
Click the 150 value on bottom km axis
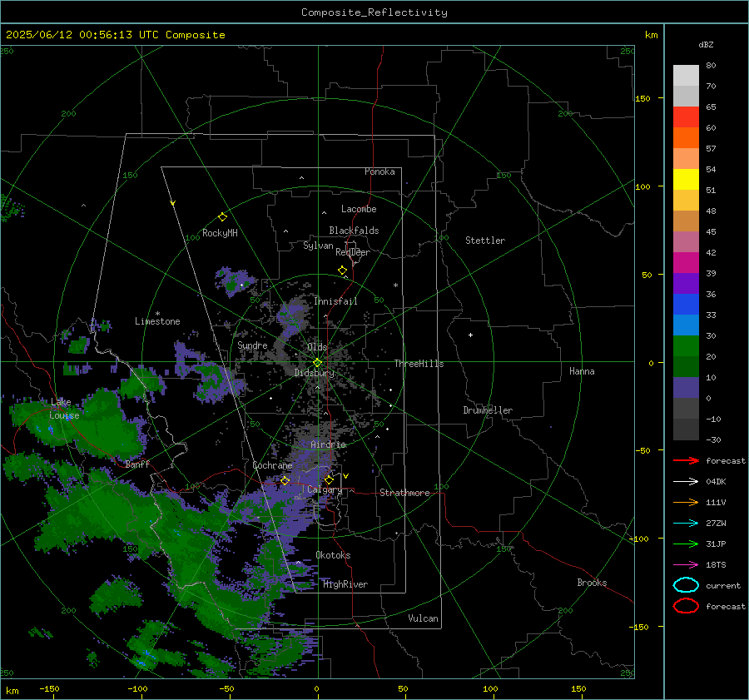pos(578,688)
